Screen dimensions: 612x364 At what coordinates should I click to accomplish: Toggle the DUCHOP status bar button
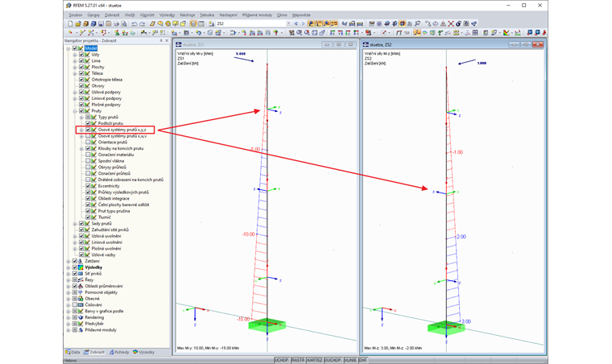pyautogui.click(x=333, y=360)
